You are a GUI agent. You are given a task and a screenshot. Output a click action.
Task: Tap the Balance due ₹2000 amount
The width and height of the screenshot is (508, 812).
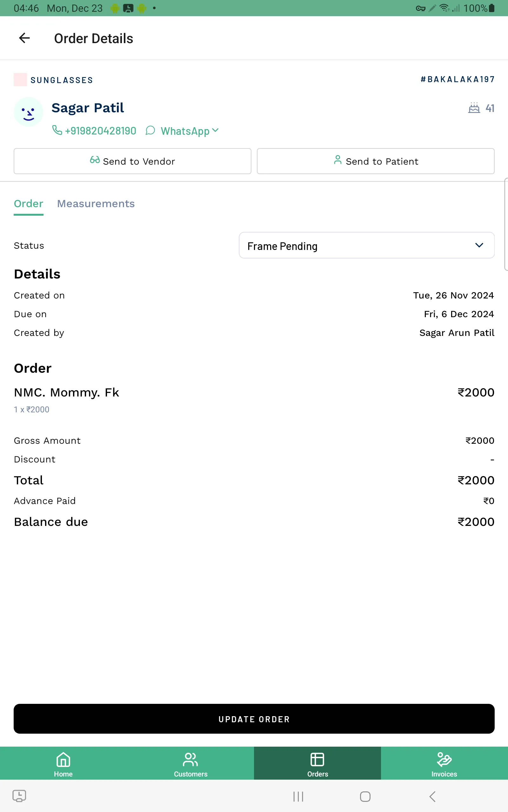tap(476, 522)
